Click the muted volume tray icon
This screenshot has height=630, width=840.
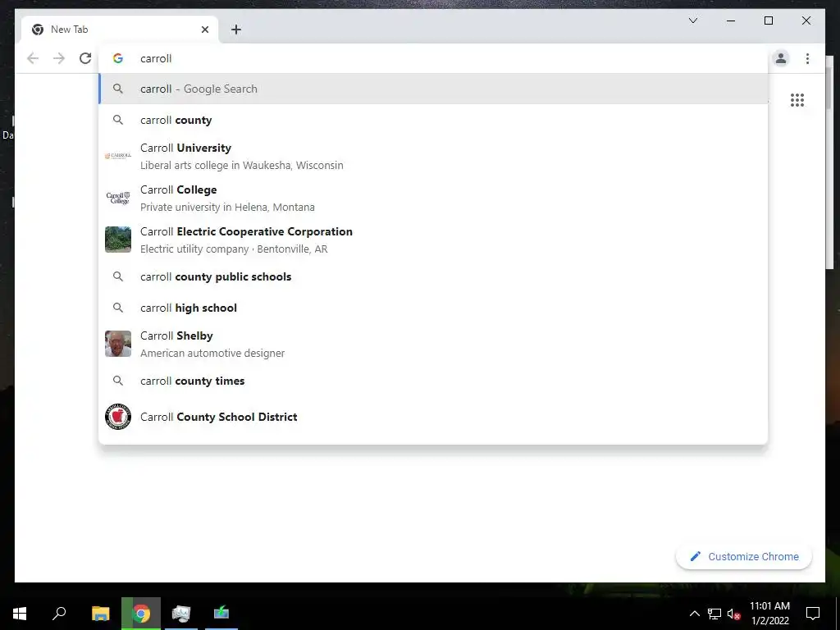734,614
